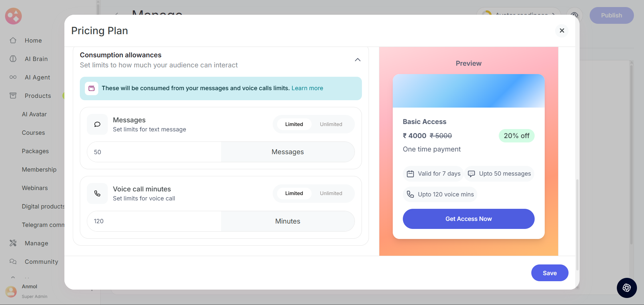Open Digital products in the sidebar
This screenshot has height=305, width=644.
(x=43, y=206)
